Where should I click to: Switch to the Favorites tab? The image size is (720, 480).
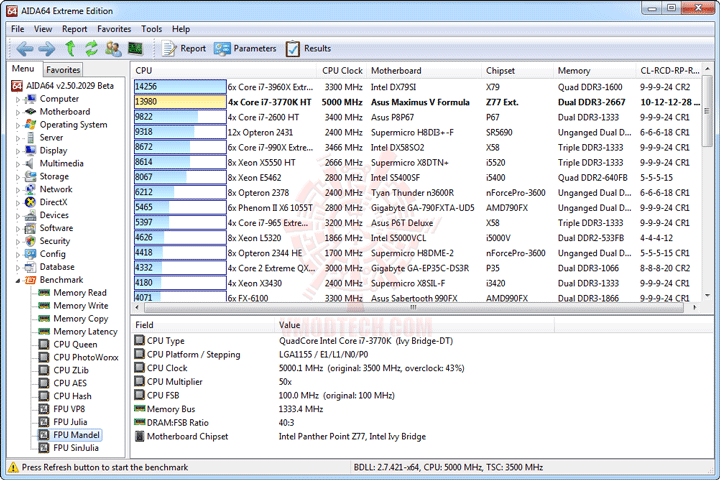[63, 70]
